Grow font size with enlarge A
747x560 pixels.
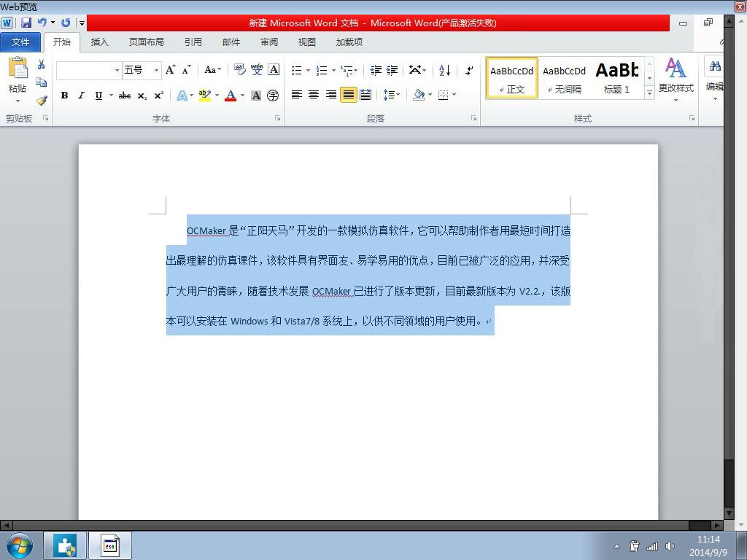pos(170,70)
